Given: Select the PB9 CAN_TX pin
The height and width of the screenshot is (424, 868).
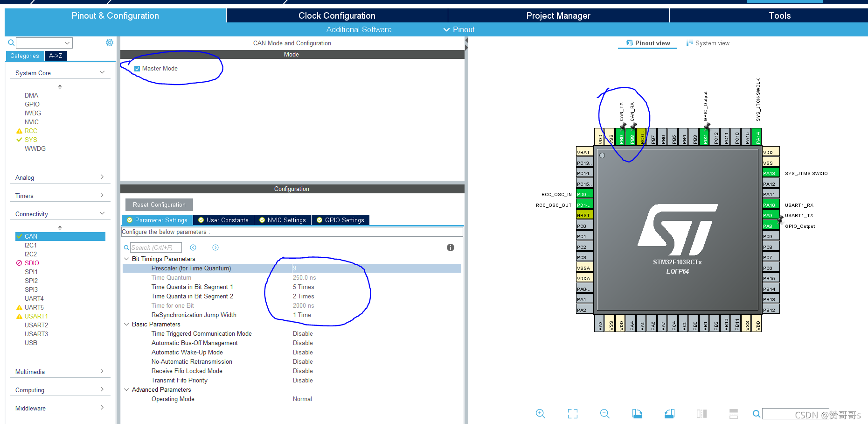Looking at the screenshot, I should click(x=621, y=137).
